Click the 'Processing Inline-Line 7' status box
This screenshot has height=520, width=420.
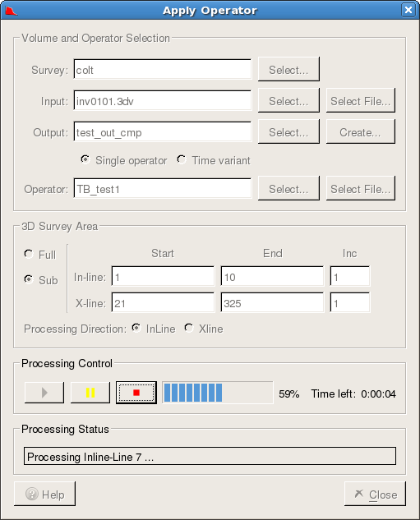coord(210,456)
